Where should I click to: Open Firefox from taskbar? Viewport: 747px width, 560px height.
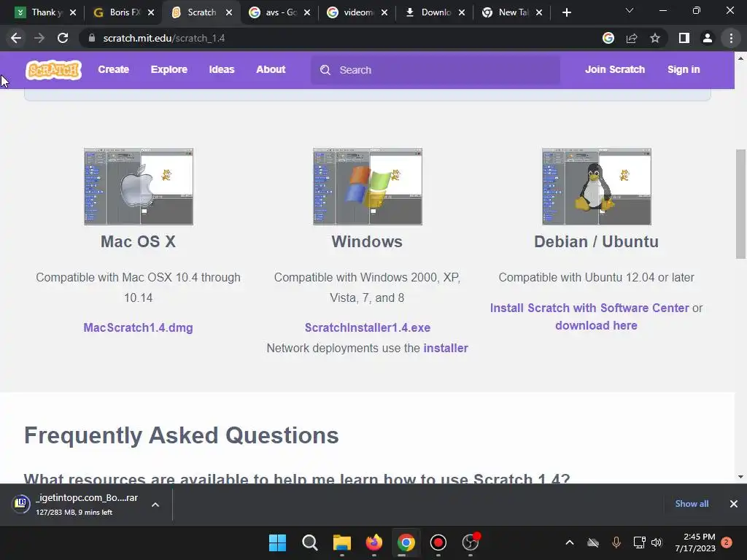point(374,542)
